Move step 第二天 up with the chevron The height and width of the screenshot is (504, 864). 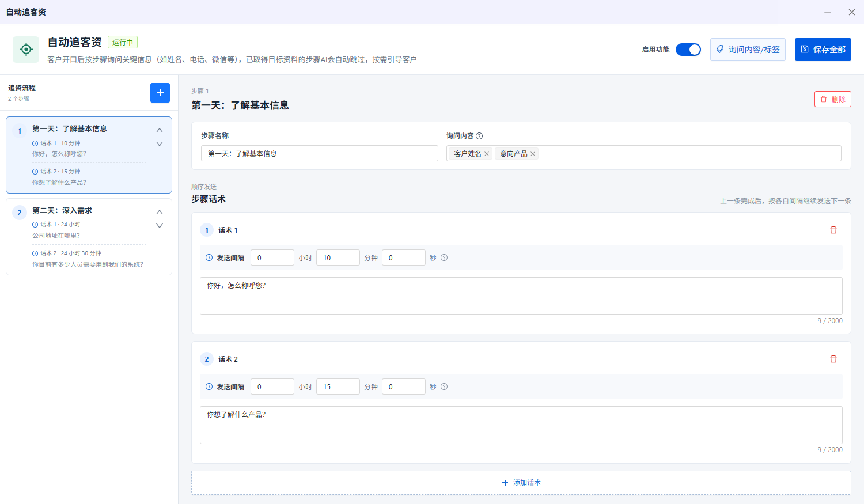[x=160, y=213]
